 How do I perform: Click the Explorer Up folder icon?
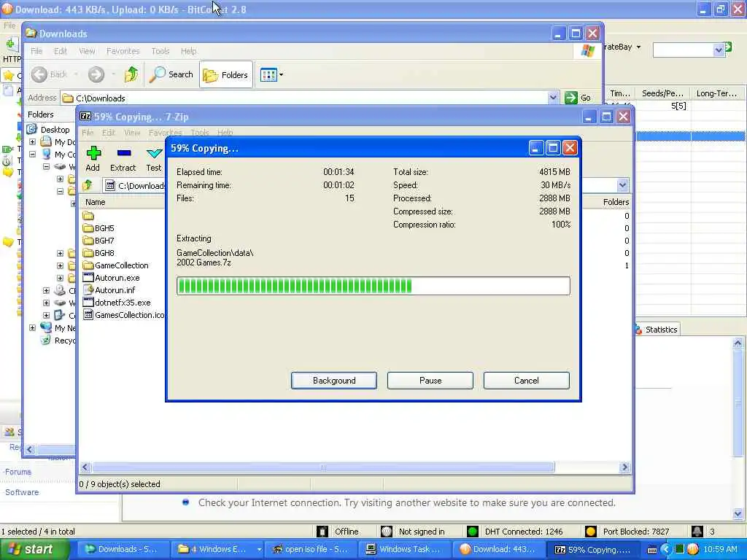pos(131,74)
